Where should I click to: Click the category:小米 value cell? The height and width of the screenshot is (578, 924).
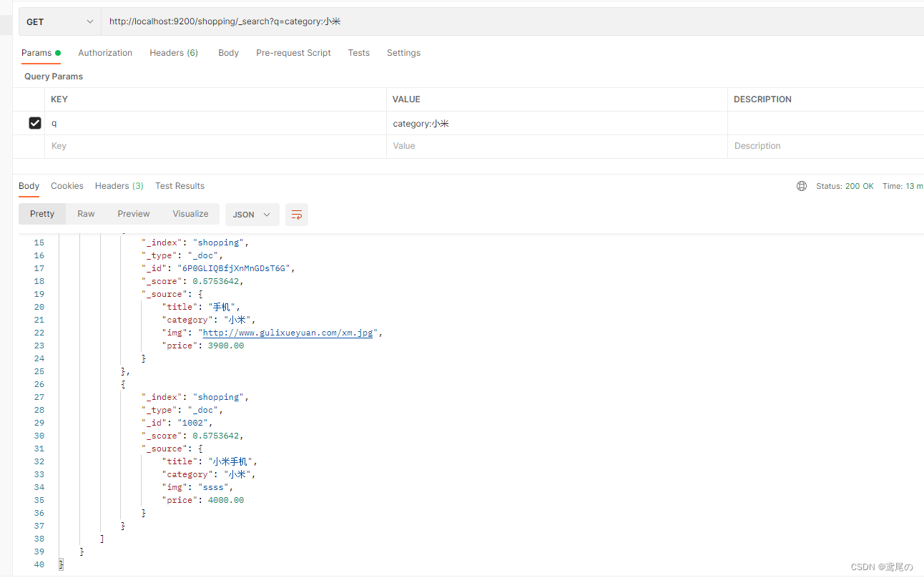tap(556, 123)
